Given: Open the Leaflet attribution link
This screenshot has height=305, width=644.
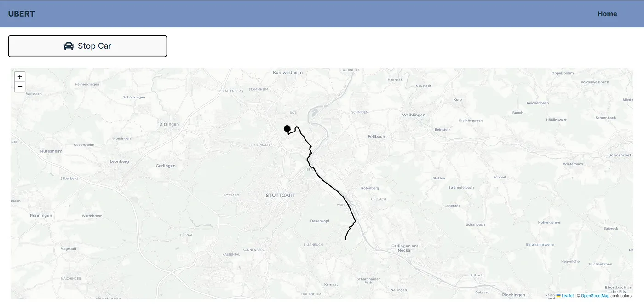Looking at the screenshot, I should [x=567, y=296].
